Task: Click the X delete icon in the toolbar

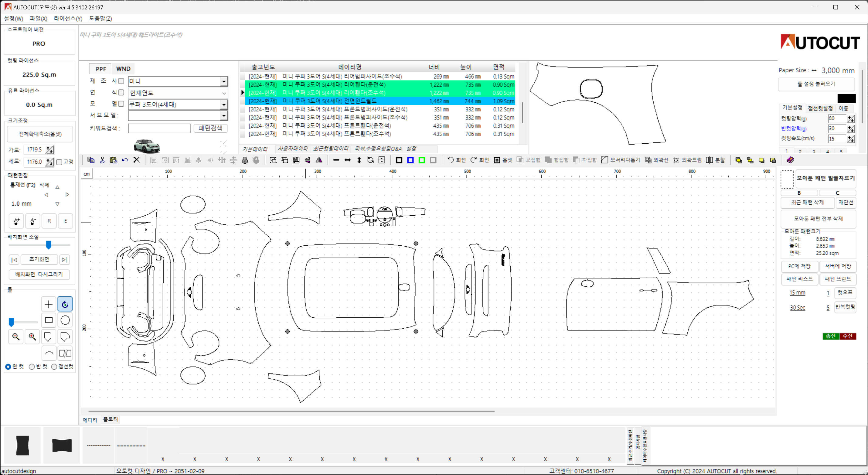Action: click(136, 160)
